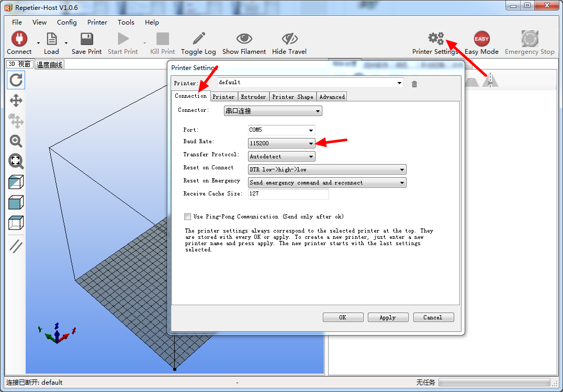Click the rotate view tool icon
This screenshot has width=563, height=392.
16,80
